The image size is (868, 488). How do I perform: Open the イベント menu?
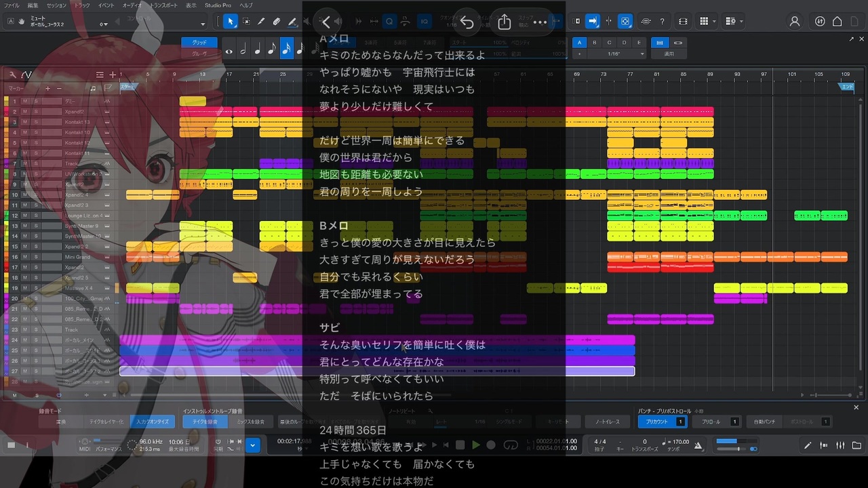point(106,5)
